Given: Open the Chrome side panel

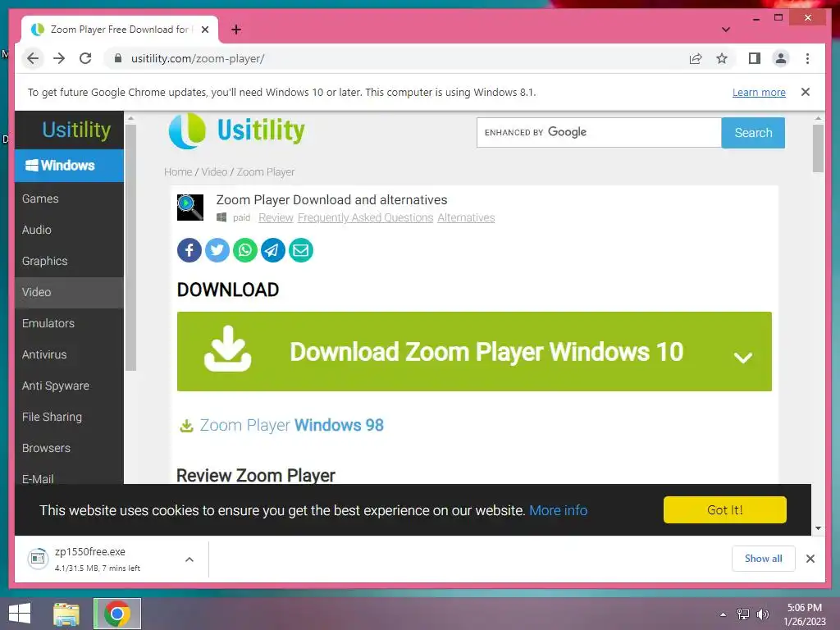Looking at the screenshot, I should coord(755,58).
